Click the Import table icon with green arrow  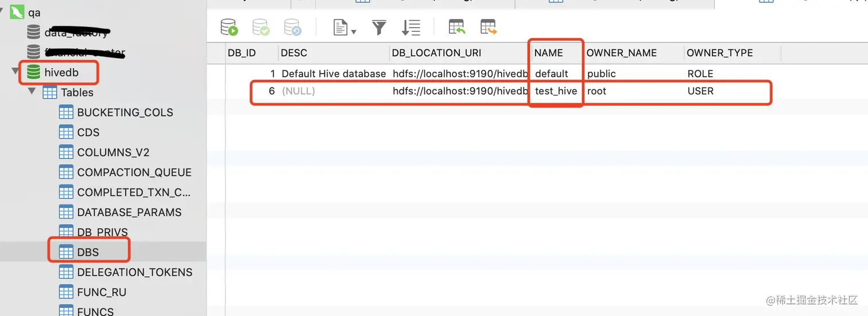pyautogui.click(x=457, y=27)
